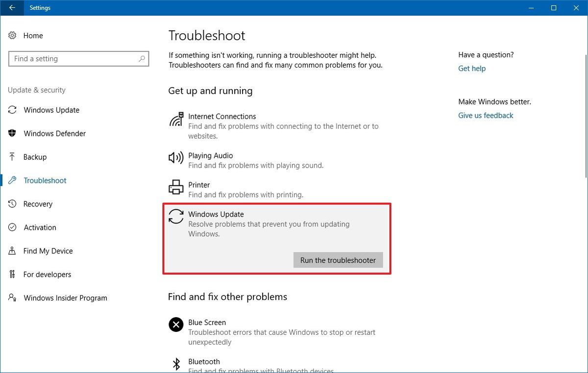Screen dimensions: 588x373
Task: Click the Blue Screen error icon
Action: point(175,324)
